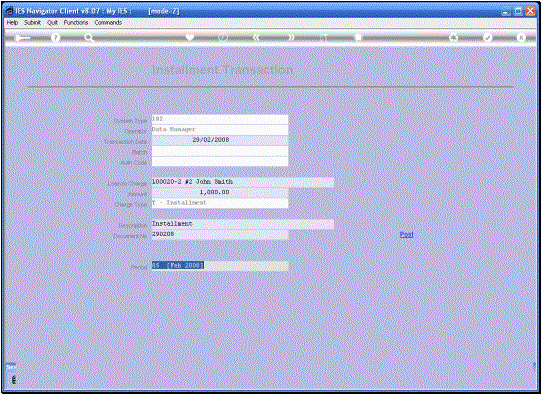Open the Functions menu
Image resolution: width=541 pixels, height=394 pixels.
pos(76,22)
